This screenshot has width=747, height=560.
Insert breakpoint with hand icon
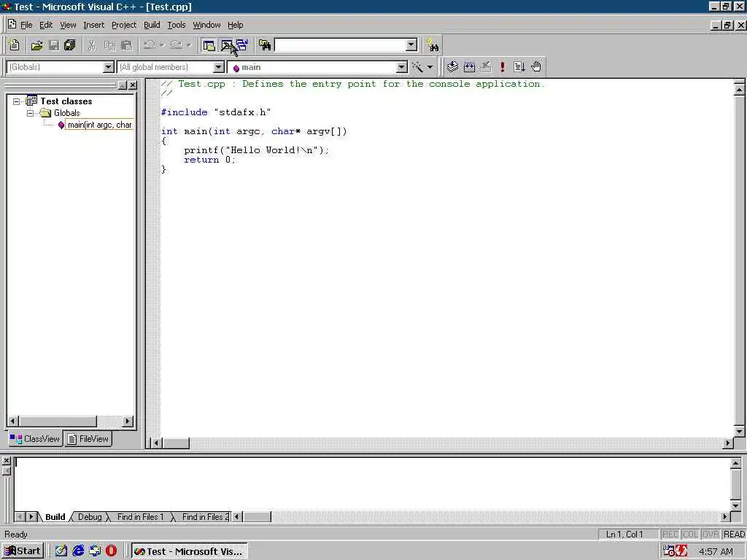[536, 67]
